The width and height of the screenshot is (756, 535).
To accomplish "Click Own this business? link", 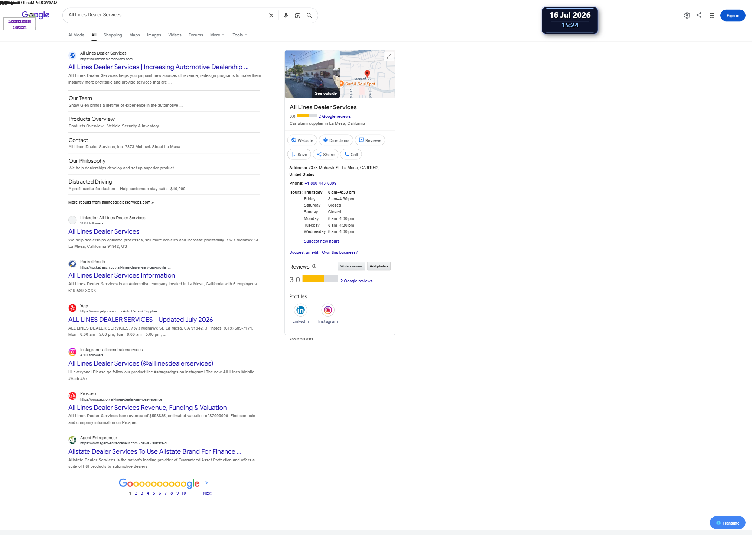I will (340, 252).
